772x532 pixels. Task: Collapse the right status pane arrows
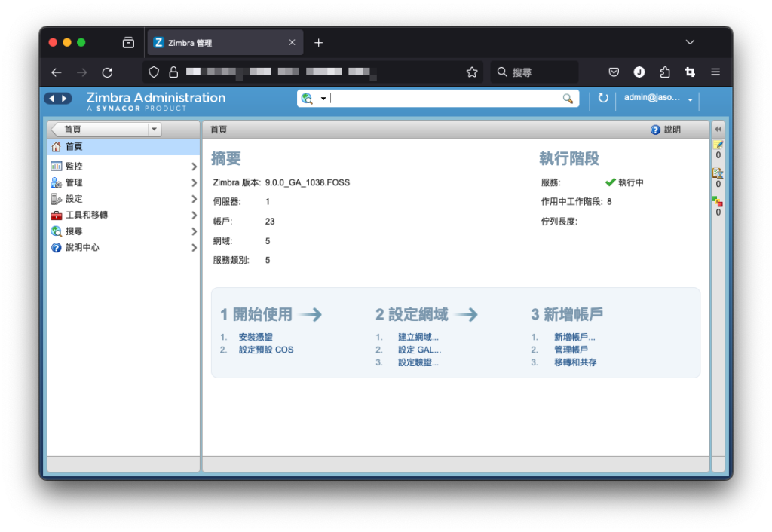coord(718,130)
